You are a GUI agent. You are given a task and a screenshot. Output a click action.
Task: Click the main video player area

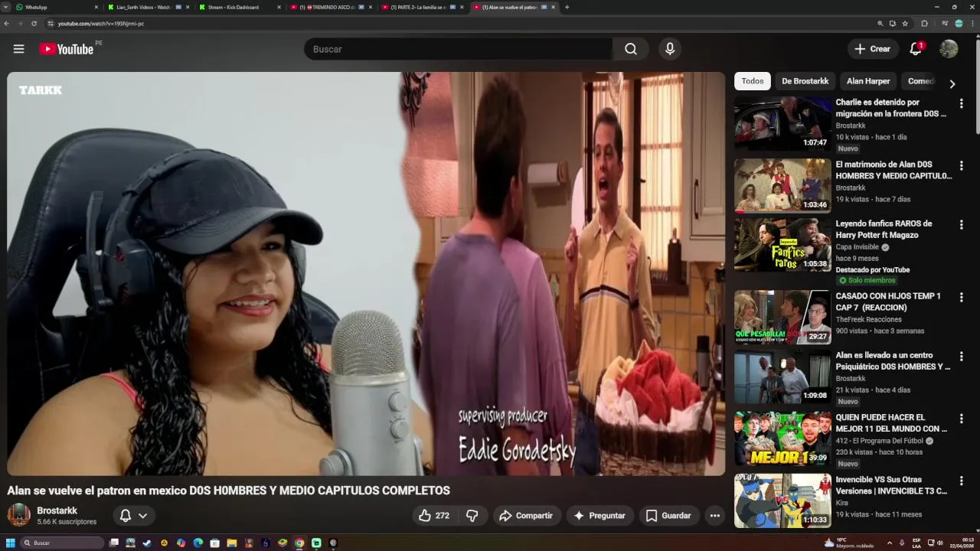(x=366, y=274)
